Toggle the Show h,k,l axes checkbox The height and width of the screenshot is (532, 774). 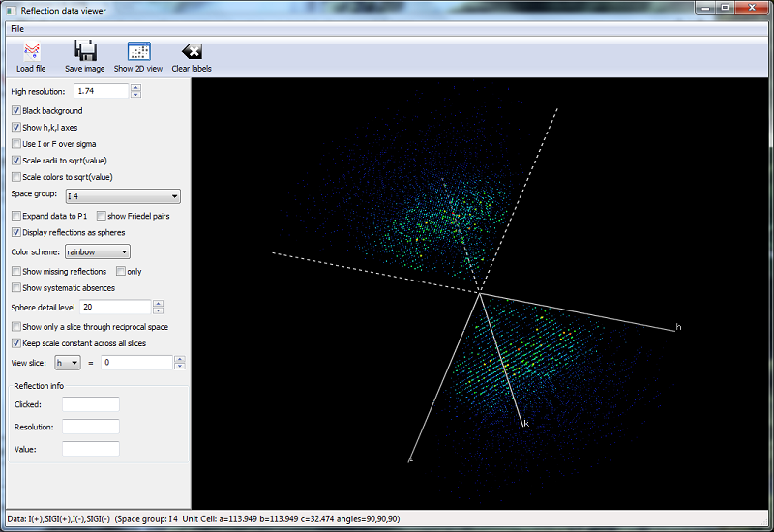click(x=16, y=128)
